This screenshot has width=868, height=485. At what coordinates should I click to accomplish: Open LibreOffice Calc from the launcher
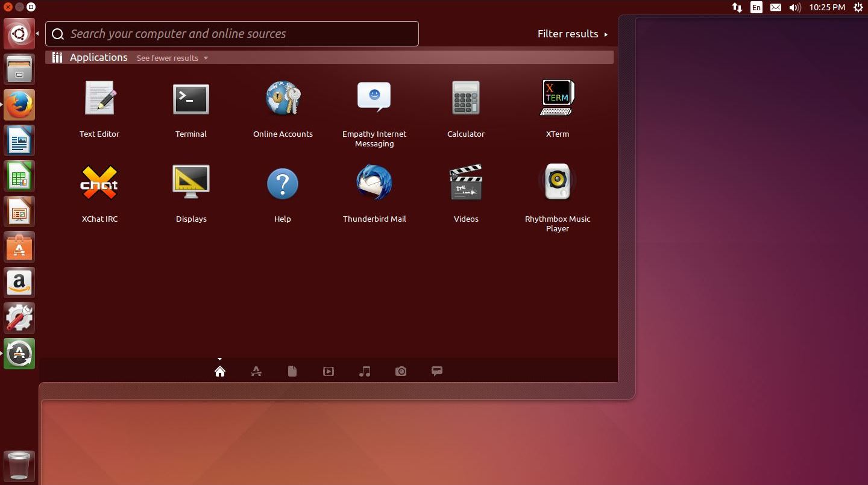[x=19, y=176]
